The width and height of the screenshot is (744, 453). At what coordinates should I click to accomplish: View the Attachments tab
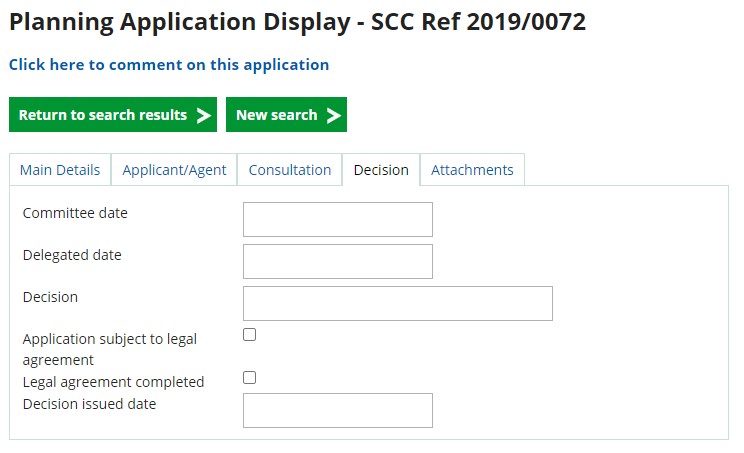[x=472, y=170]
